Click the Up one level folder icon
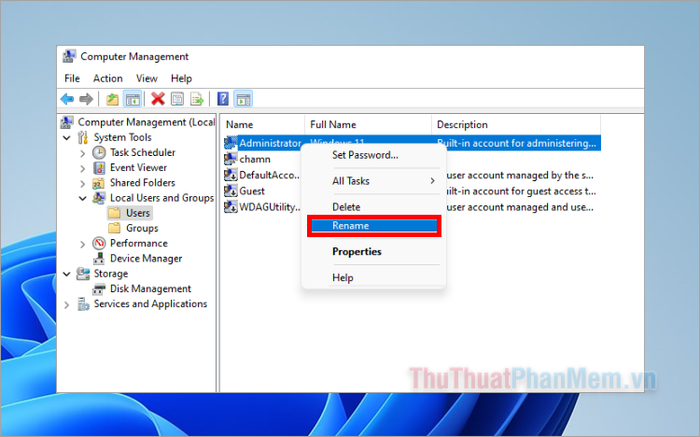Screen dimensions: 700x437 (x=113, y=98)
